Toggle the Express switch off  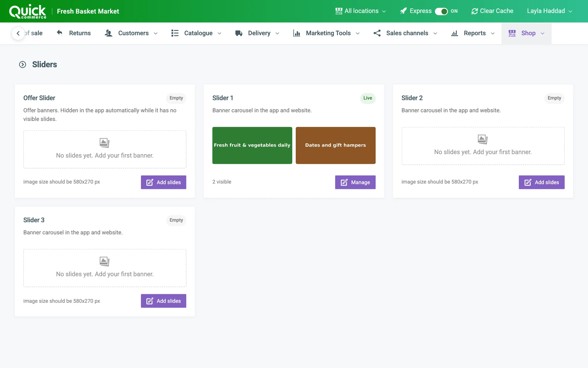(441, 11)
